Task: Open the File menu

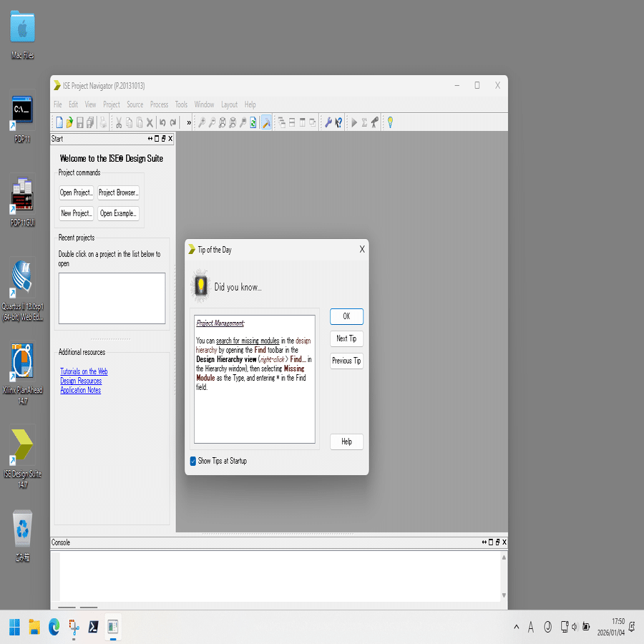Action: click(58, 104)
